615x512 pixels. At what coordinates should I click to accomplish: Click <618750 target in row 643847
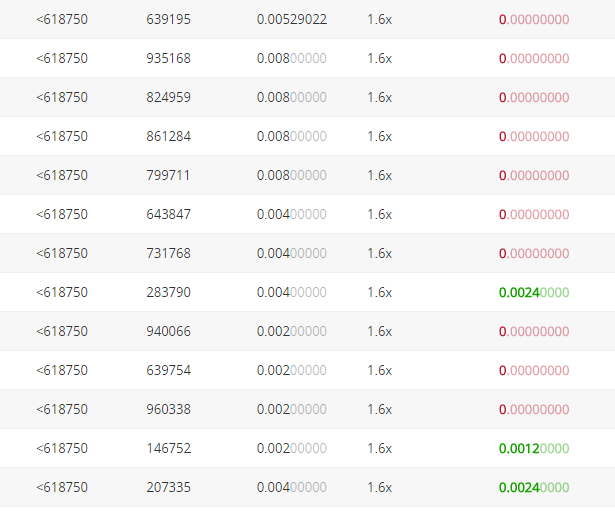click(62, 214)
